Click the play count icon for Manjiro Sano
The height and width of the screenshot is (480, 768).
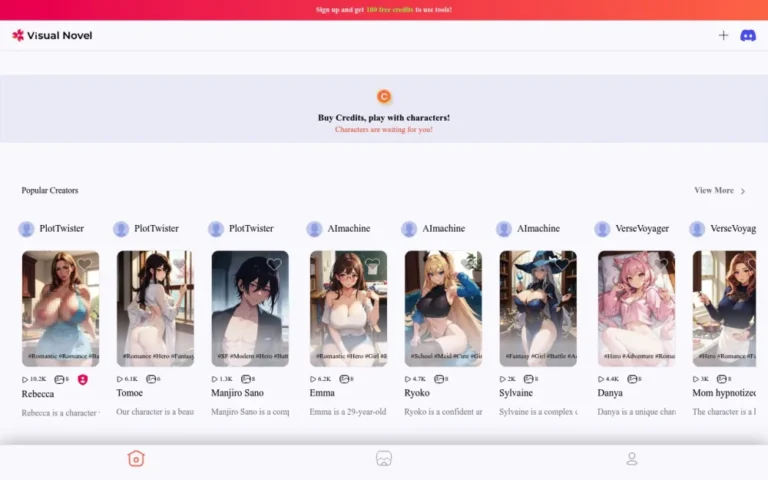215,379
